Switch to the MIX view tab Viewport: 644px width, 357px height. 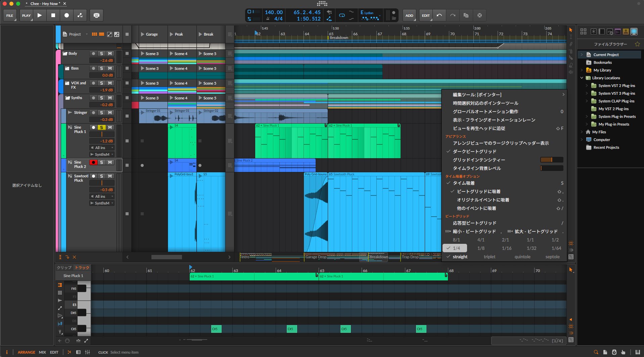42,352
